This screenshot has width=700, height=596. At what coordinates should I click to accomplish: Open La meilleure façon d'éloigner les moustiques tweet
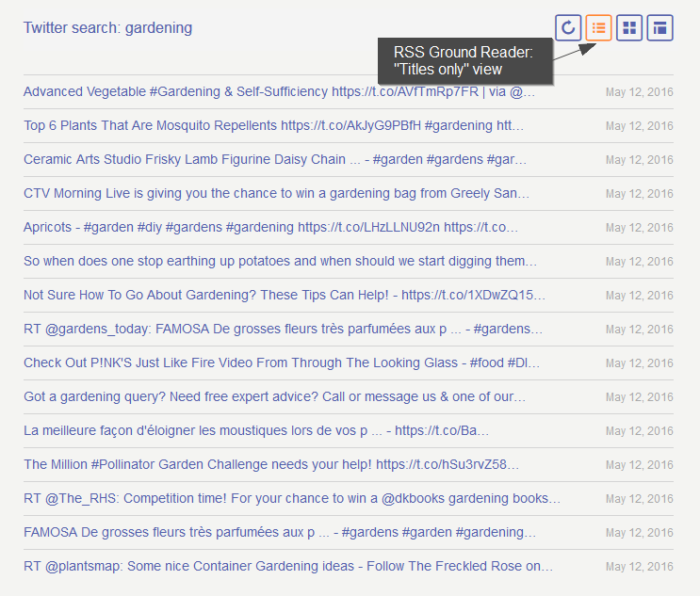pyautogui.click(x=256, y=430)
